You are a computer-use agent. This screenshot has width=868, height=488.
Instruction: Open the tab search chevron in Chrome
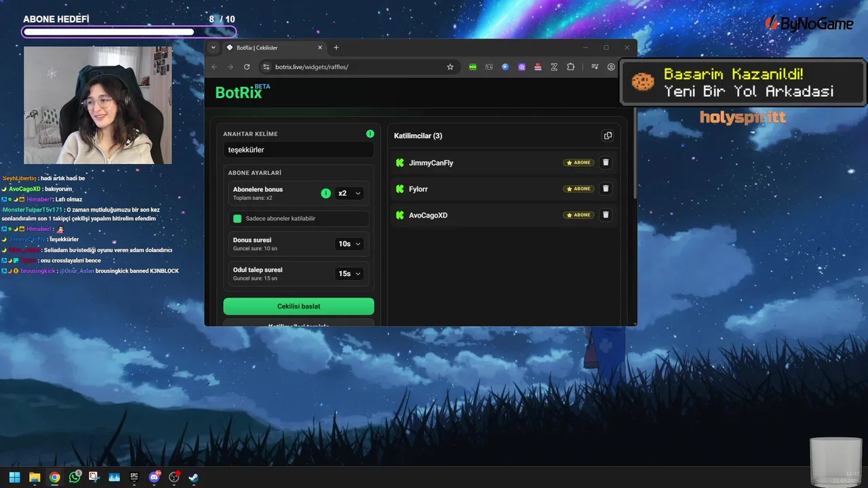tap(213, 47)
